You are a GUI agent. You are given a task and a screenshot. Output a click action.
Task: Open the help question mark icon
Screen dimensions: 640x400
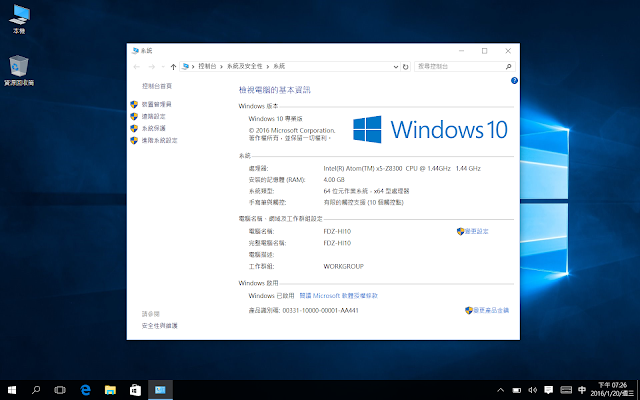click(x=514, y=81)
